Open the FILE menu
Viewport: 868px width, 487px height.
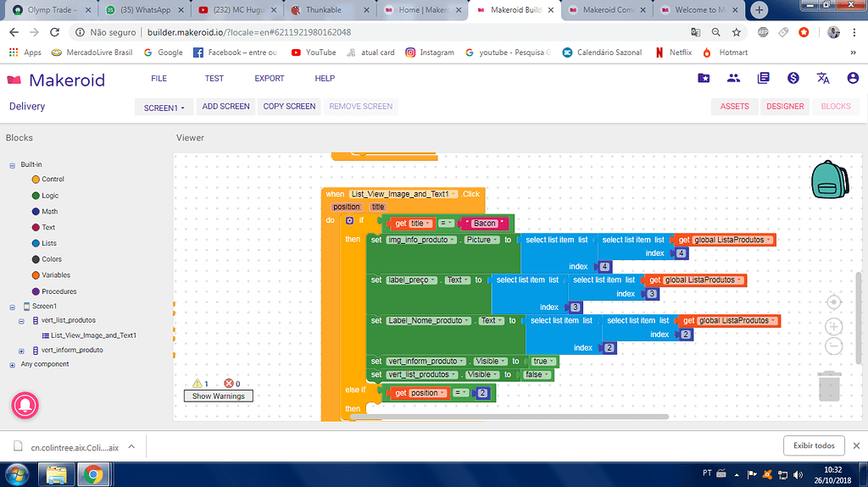pos(159,79)
